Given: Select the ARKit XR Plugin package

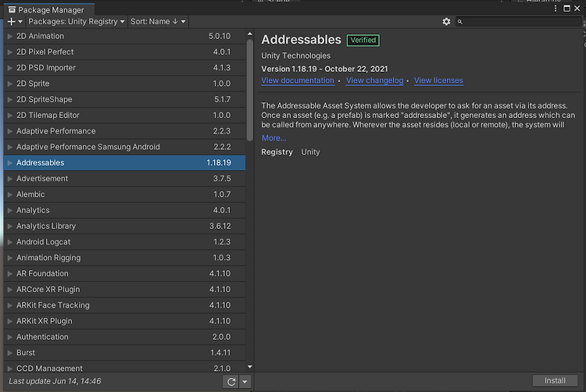Looking at the screenshot, I should tap(124, 321).
